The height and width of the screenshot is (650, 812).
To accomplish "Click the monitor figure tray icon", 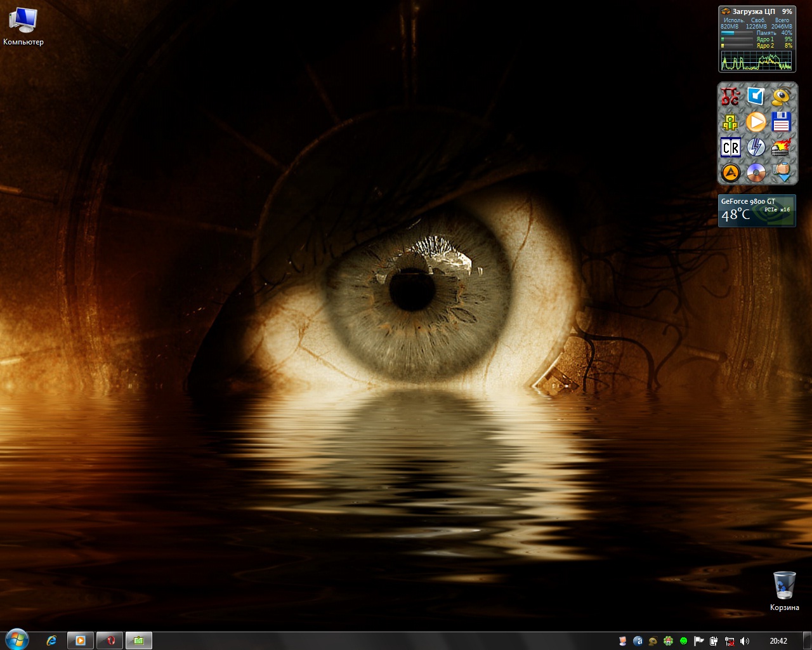I will click(x=623, y=641).
